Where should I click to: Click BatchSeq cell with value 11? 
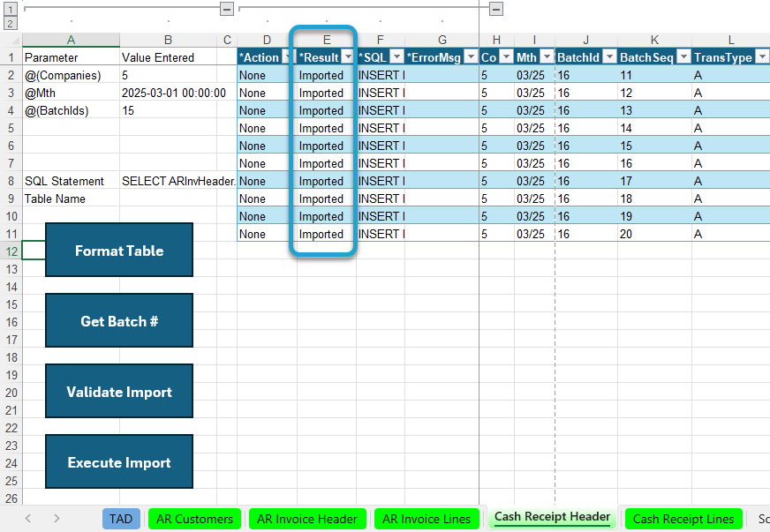[654, 75]
